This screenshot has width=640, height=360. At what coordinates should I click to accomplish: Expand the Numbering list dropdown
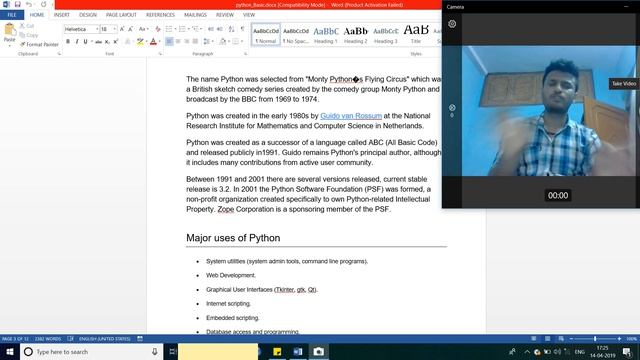(x=189, y=29)
